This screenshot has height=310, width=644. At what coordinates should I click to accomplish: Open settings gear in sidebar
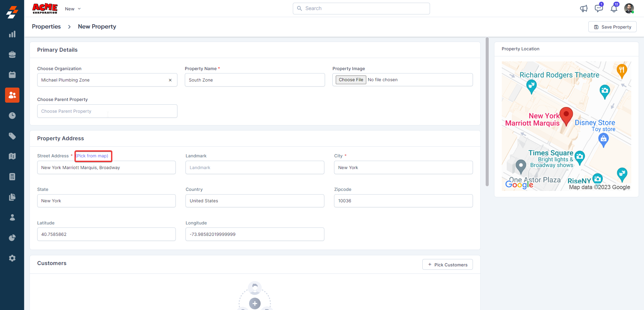coord(12,258)
